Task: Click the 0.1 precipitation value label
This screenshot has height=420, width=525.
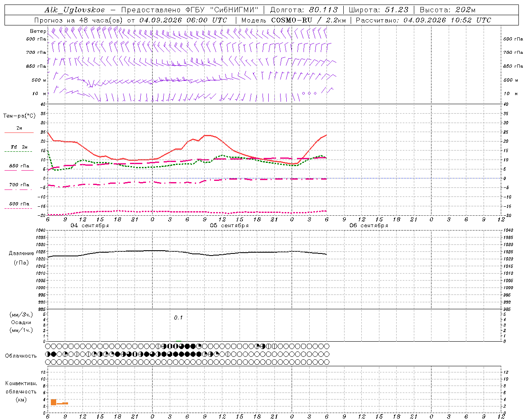Action: click(x=178, y=317)
